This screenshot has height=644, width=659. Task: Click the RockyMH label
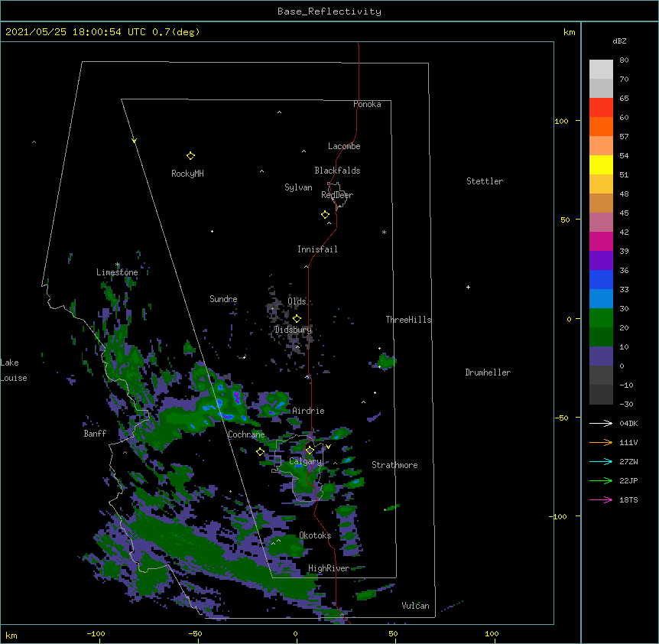[187, 174]
